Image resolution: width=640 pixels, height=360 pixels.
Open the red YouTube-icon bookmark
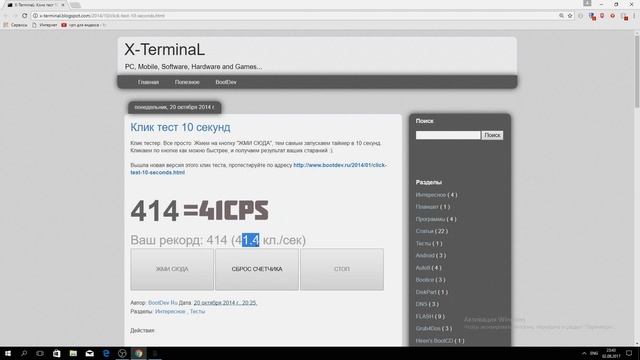pyautogui.click(x=83, y=25)
